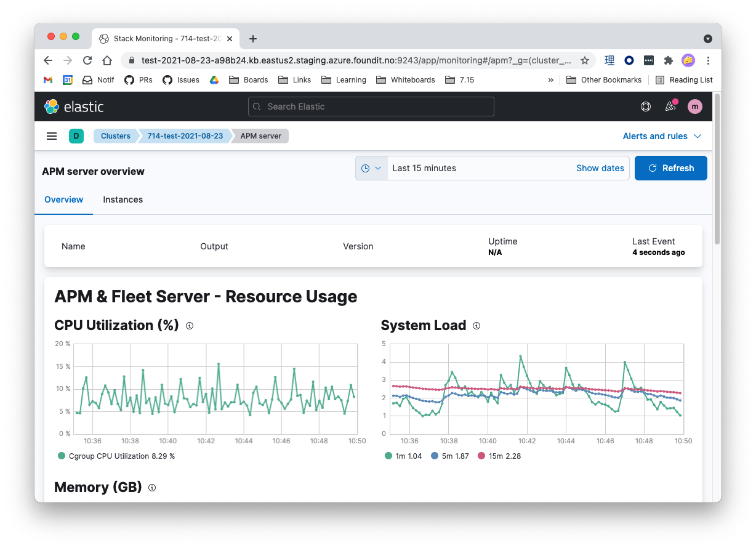Reload the browser page
This screenshot has height=548, width=756.
(x=87, y=60)
